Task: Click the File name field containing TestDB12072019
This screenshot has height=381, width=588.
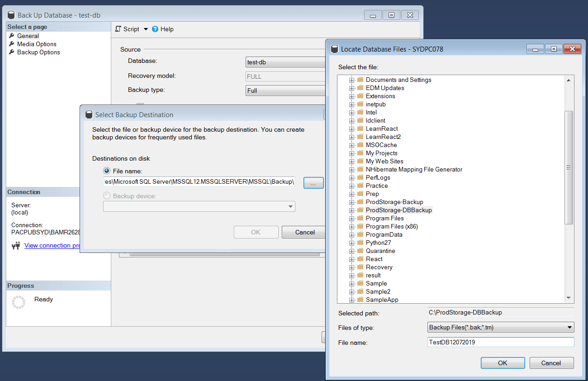Action: click(500, 343)
